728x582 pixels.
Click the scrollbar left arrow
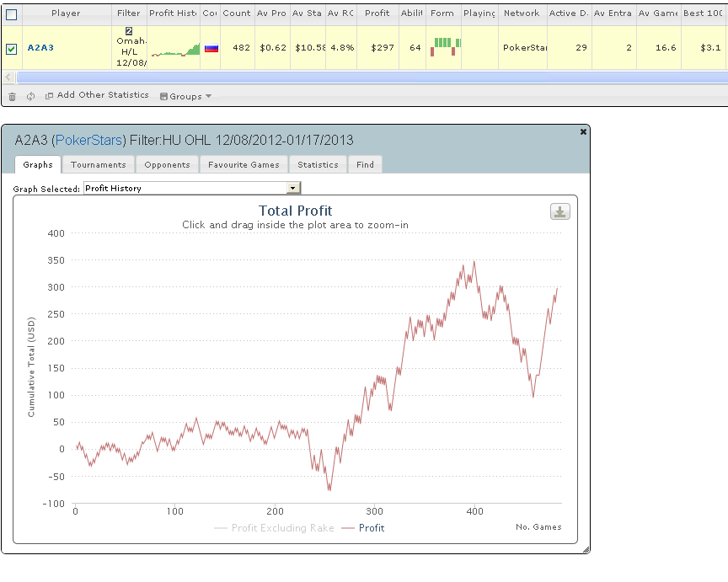click(x=8, y=77)
